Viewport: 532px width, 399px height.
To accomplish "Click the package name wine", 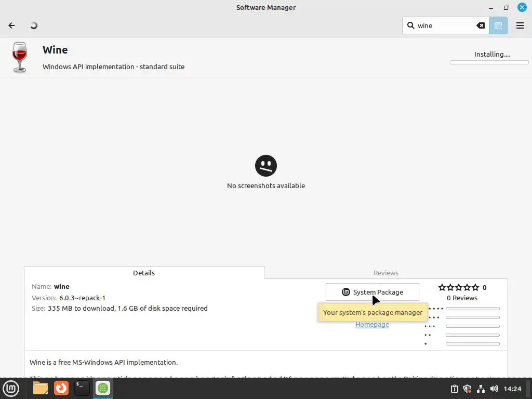I will coord(62,286).
